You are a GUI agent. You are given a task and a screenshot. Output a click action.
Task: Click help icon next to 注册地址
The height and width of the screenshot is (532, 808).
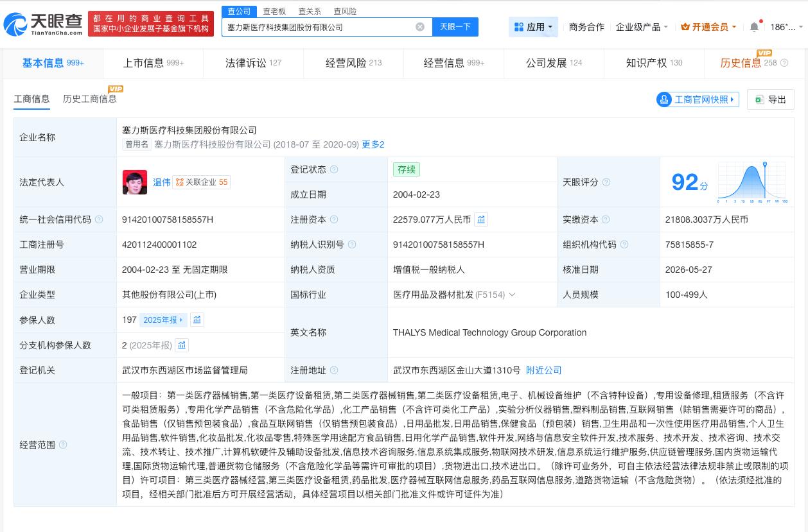[x=334, y=370]
